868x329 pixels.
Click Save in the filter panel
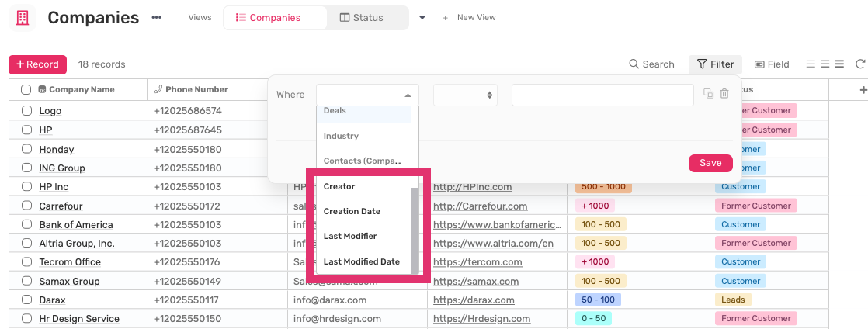click(710, 163)
